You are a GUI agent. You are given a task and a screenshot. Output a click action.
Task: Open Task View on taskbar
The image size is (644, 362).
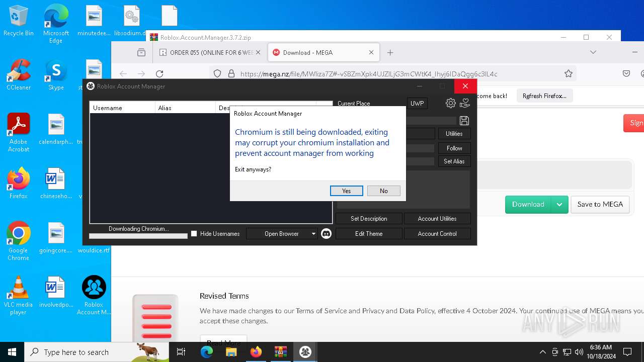182,352
